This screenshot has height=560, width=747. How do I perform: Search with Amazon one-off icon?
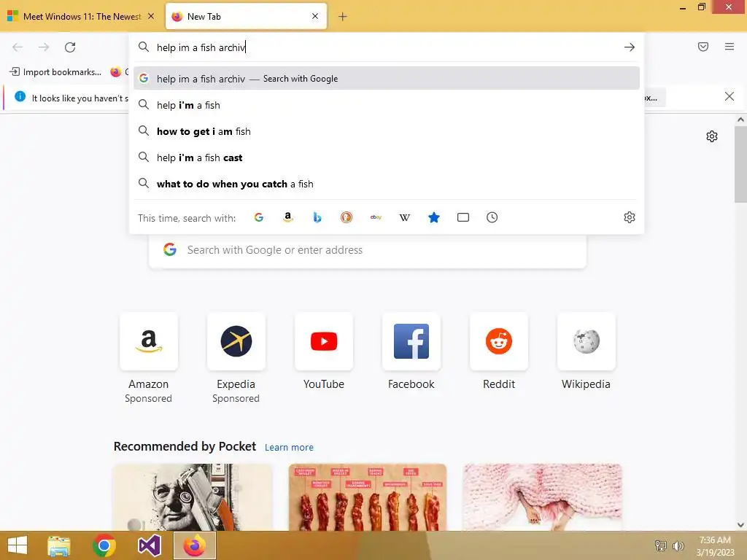[287, 217]
